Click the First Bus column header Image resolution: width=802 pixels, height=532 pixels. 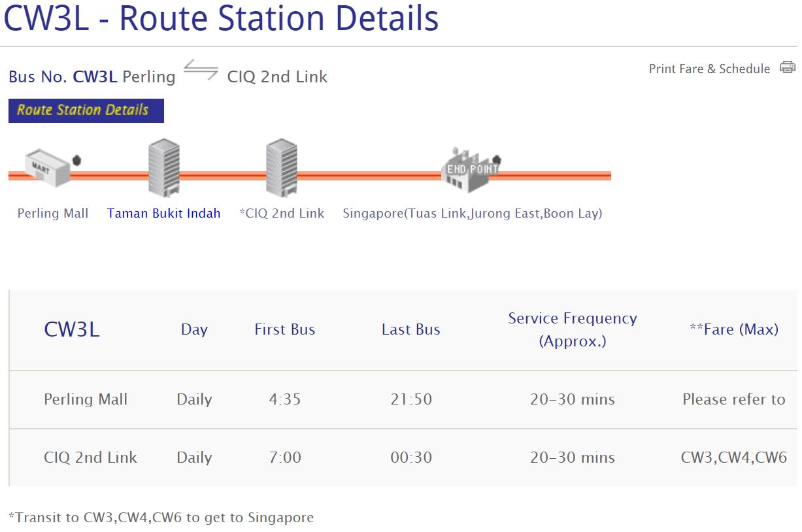(284, 329)
